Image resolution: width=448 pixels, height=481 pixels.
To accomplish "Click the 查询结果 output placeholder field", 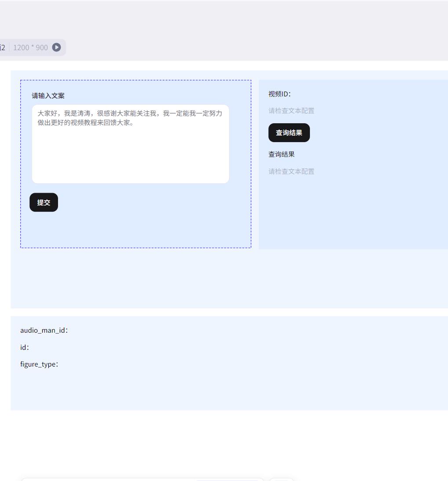I will [291, 172].
